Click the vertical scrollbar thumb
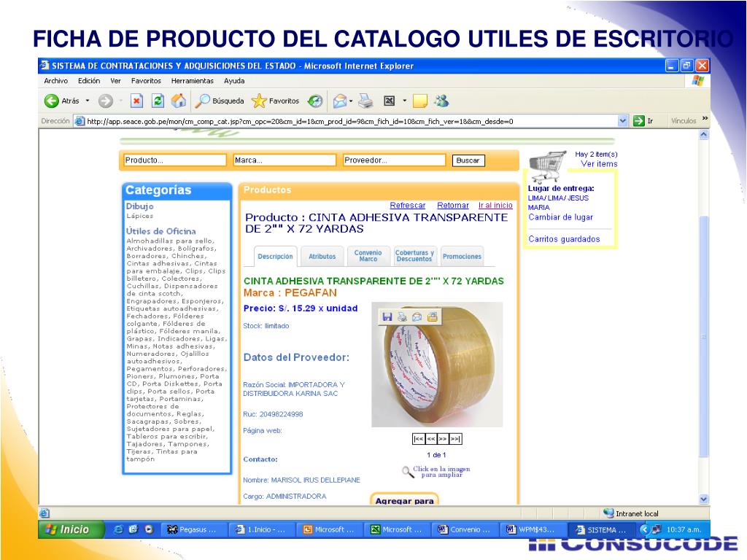 [704, 337]
